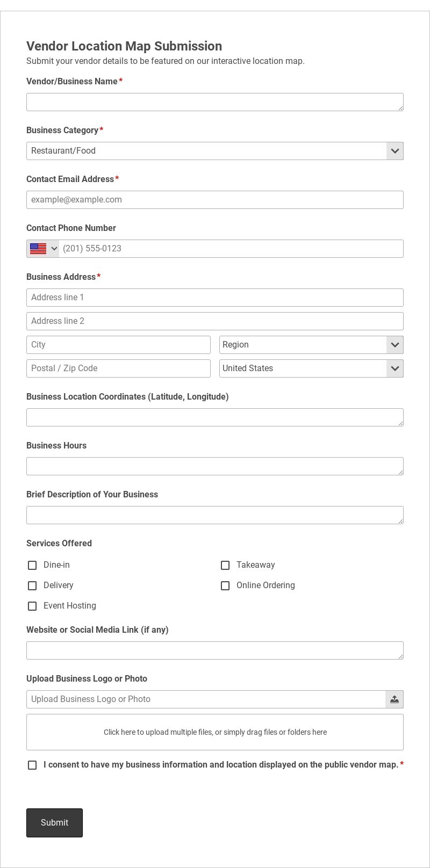Open the United States country dropdown

[311, 368]
